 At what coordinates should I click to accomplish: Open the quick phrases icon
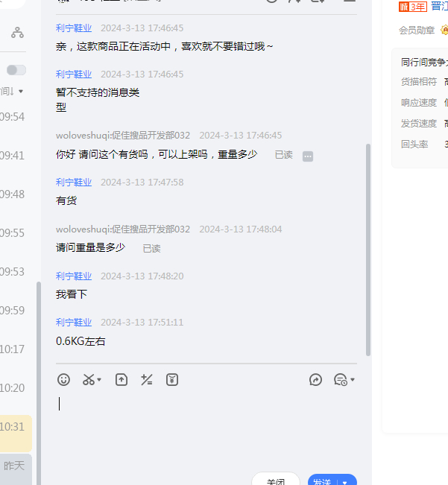click(147, 380)
